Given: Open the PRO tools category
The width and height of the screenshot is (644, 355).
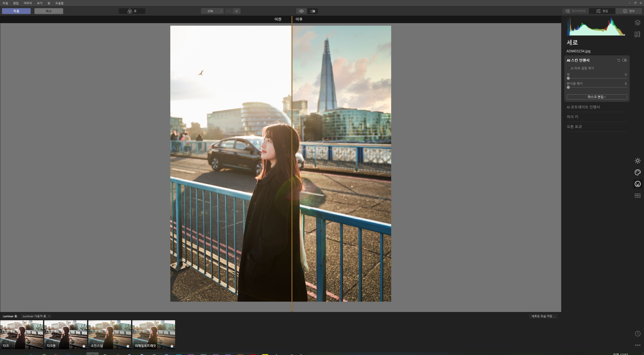Looking at the screenshot, I should click(x=637, y=195).
